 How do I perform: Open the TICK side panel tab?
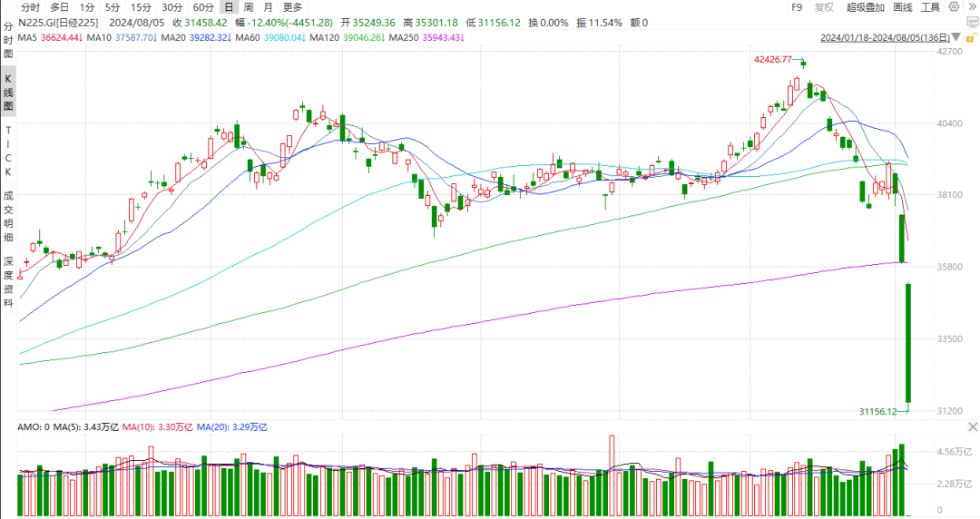8,152
